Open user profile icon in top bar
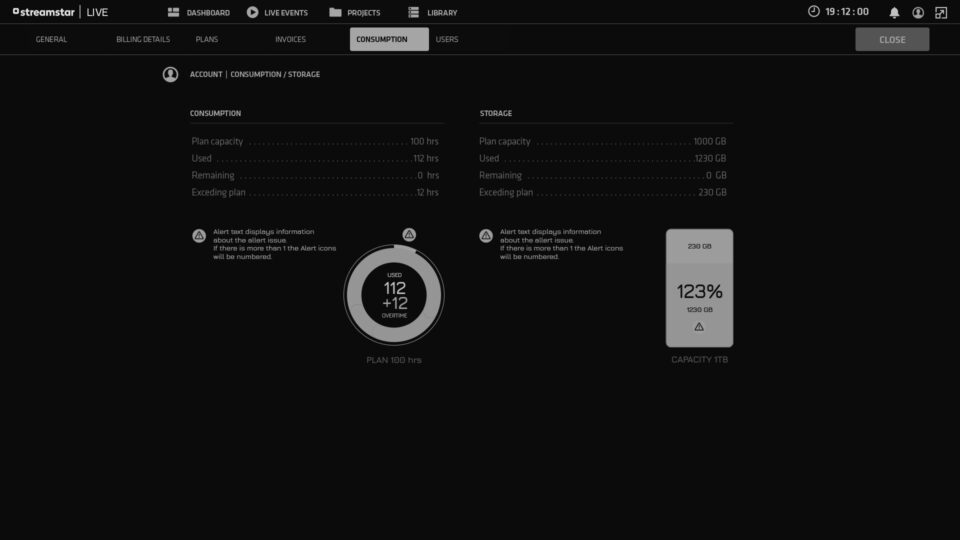 [918, 12]
